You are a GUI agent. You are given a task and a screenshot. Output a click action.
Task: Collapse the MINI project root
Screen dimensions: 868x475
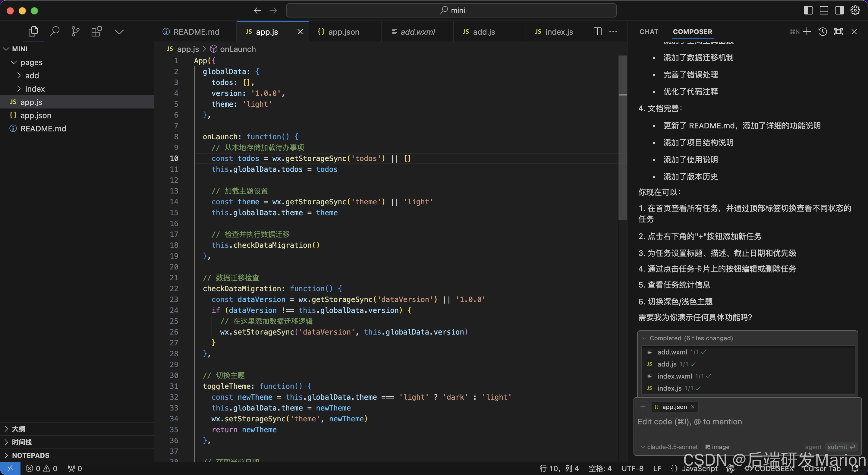pos(77,49)
